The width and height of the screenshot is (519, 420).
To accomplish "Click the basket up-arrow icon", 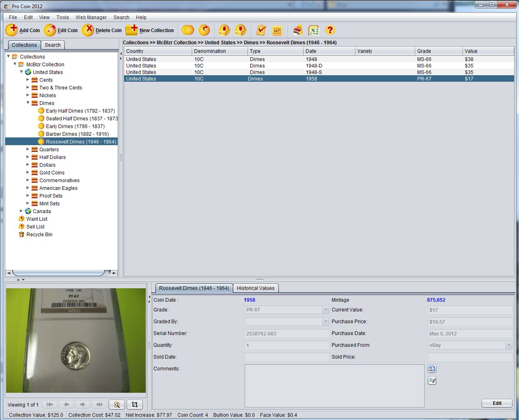I will pos(224,30).
